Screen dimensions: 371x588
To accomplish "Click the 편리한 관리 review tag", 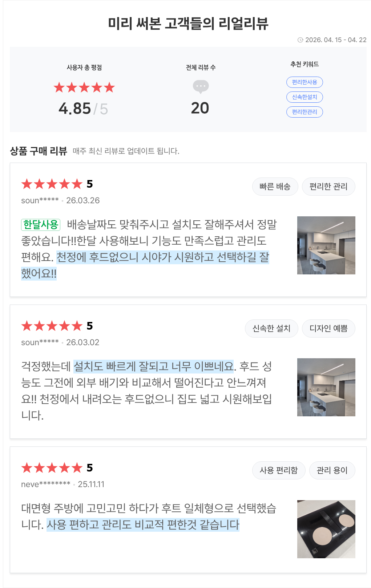I will pos(328,187).
